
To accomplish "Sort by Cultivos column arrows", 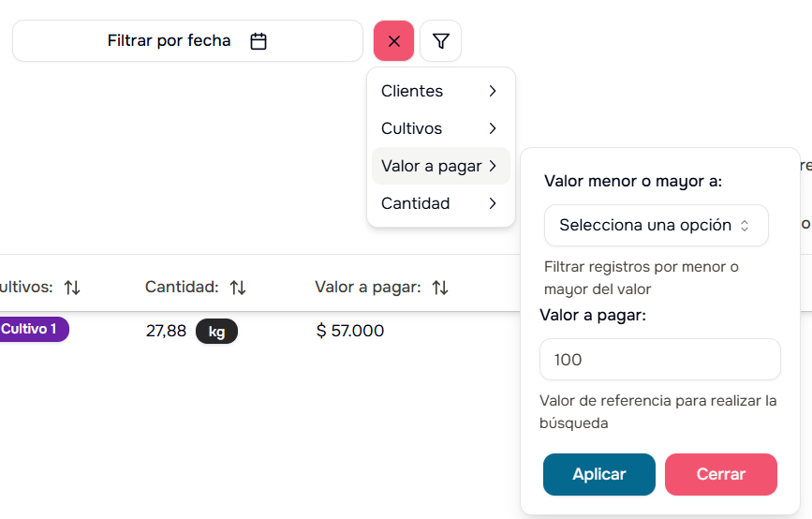I will tap(72, 288).
